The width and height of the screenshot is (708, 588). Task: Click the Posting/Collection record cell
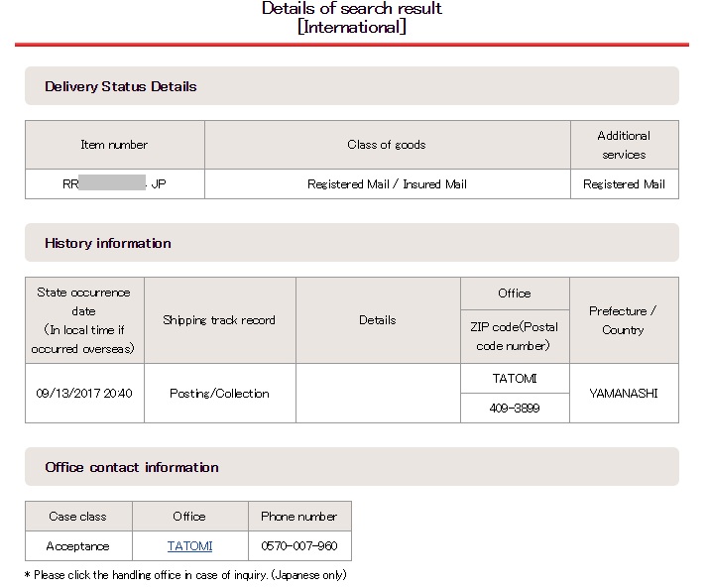220,394
